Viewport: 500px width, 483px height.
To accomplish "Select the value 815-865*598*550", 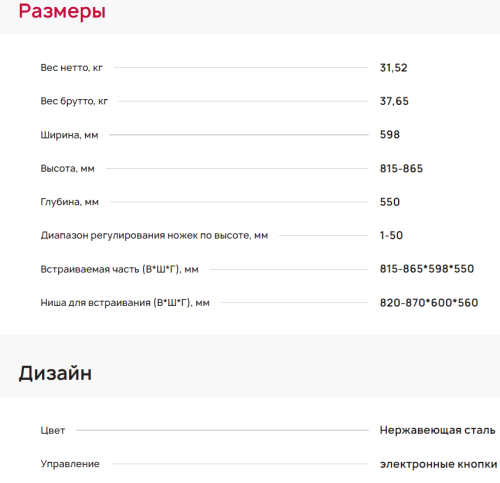I will pyautogui.click(x=427, y=269).
